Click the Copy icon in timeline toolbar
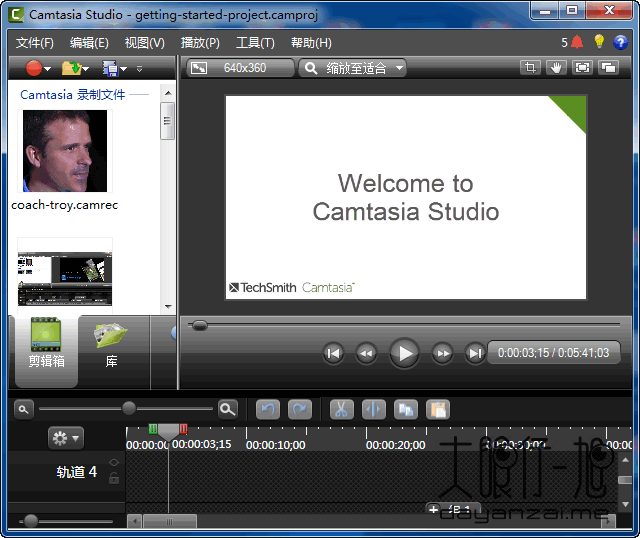Image resolution: width=640 pixels, height=538 pixels. click(x=406, y=409)
